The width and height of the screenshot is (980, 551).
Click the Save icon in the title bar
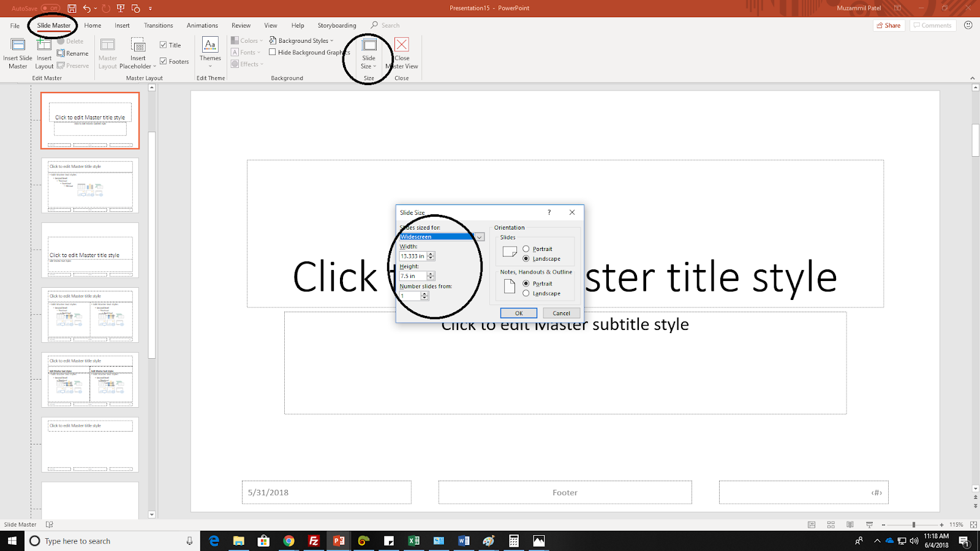coord(72,9)
